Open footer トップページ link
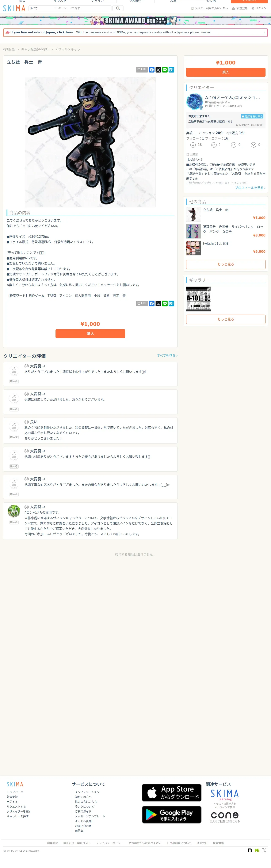Viewport: 271px width, 868px height. (x=15, y=792)
